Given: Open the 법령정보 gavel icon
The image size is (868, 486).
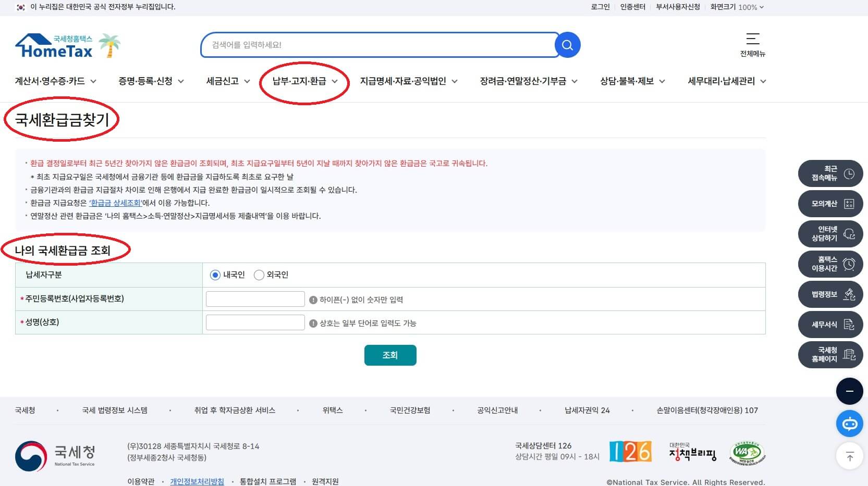Looking at the screenshot, I should click(850, 294).
